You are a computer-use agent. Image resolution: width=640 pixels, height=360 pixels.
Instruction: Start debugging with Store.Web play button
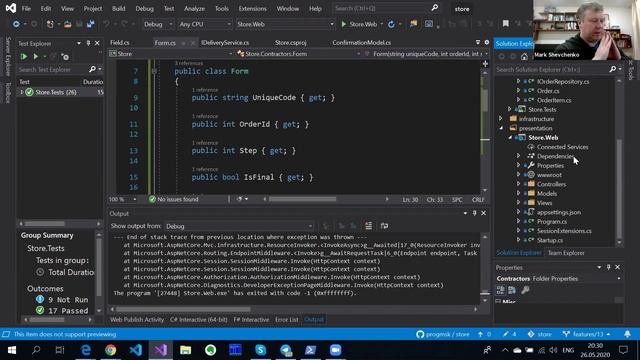[359, 24]
